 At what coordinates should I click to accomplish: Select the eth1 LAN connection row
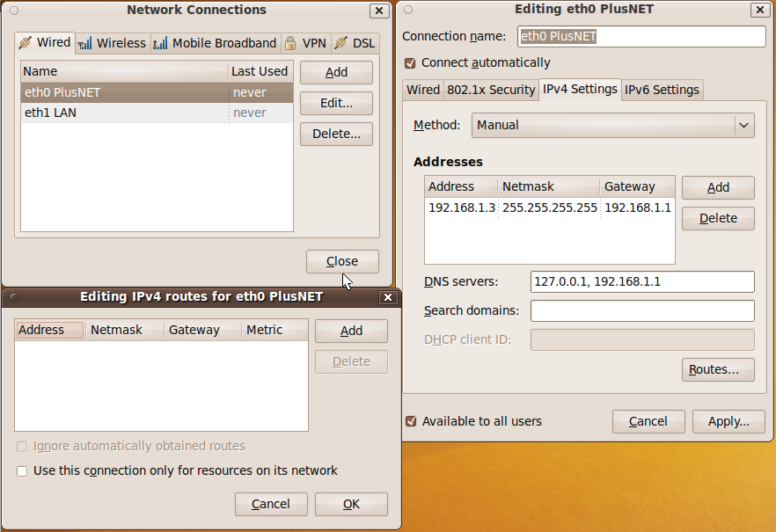coord(157,113)
